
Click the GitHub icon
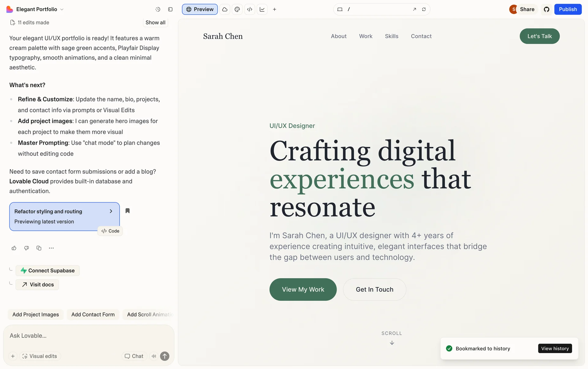(x=547, y=9)
